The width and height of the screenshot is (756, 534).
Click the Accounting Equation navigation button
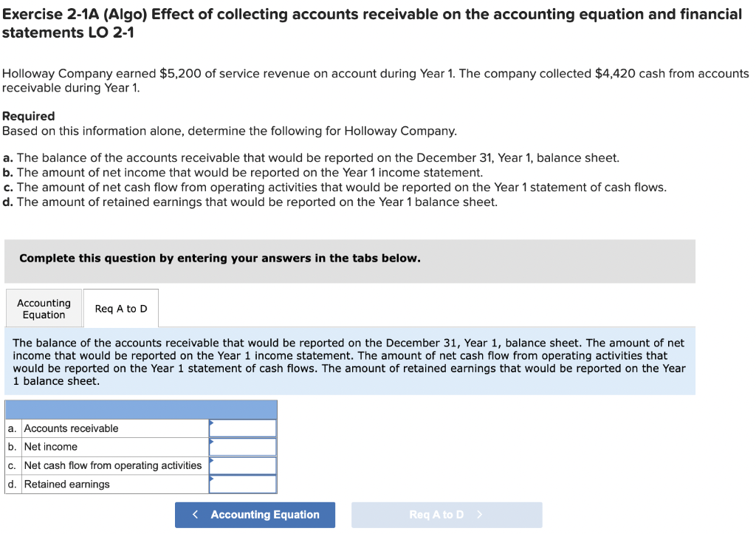(255, 515)
